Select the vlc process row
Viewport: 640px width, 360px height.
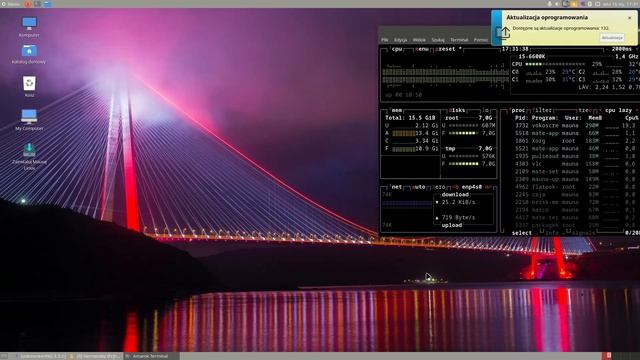575,164
